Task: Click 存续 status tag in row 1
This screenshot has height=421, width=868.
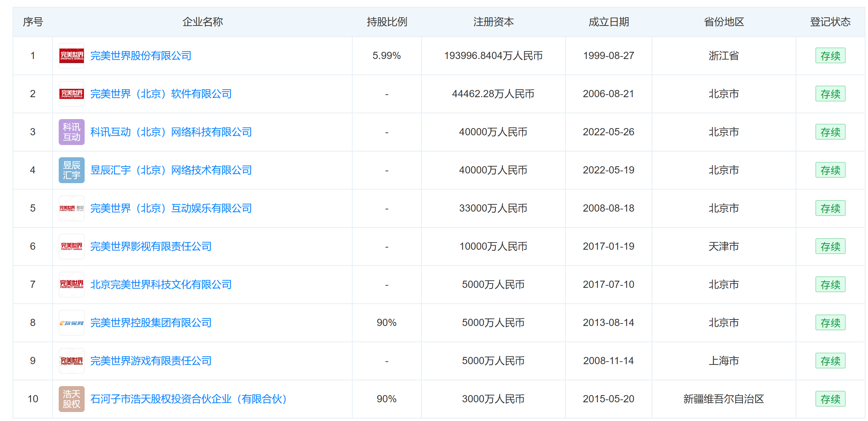Action: 830,56
